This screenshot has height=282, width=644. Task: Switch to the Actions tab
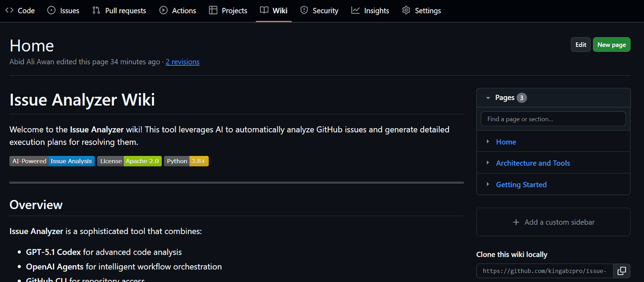click(x=178, y=10)
